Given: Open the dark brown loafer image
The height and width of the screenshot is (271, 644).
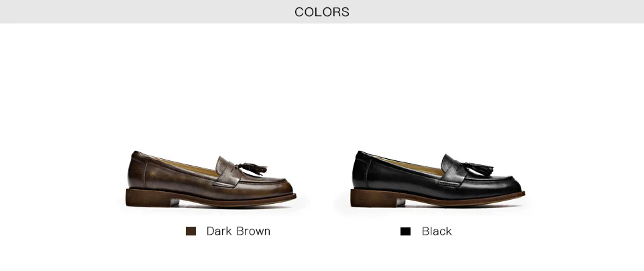Looking at the screenshot, I should pos(211,179).
